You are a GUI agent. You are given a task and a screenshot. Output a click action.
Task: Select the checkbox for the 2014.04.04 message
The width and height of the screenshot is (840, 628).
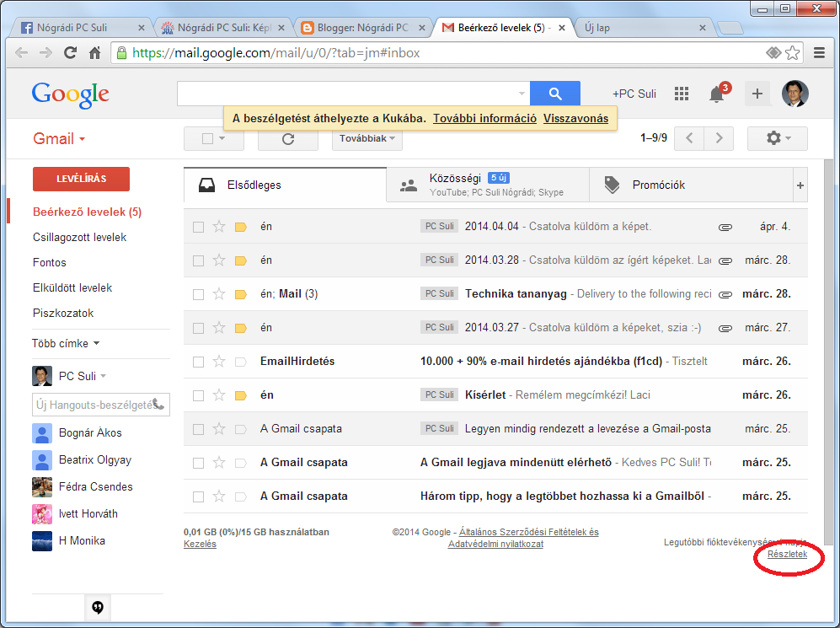[198, 228]
